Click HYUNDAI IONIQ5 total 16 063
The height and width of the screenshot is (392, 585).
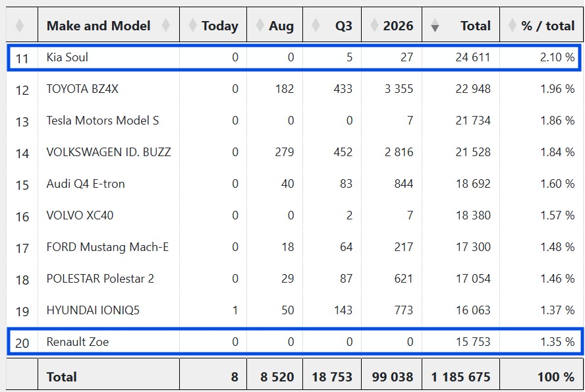point(473,310)
